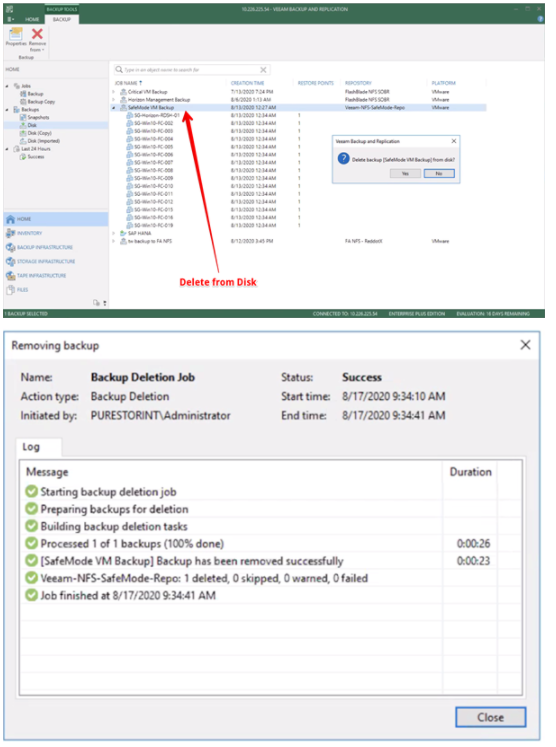Viewport: 556px width, 747px height.
Task: Select the SG-Win10-FC-010 row
Action: pos(299,186)
